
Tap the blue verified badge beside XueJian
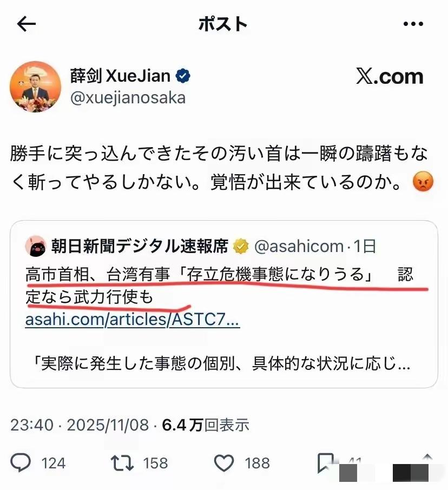[x=183, y=76]
